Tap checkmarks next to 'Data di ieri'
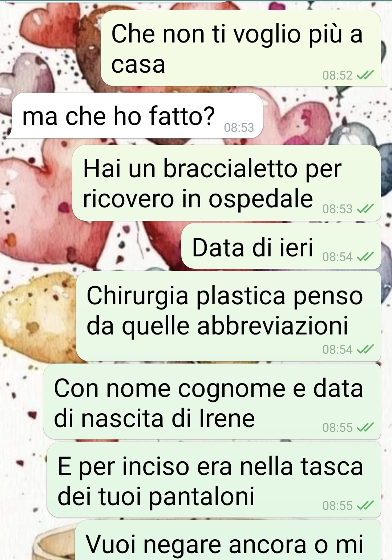The width and height of the screenshot is (392, 560). coord(365,257)
